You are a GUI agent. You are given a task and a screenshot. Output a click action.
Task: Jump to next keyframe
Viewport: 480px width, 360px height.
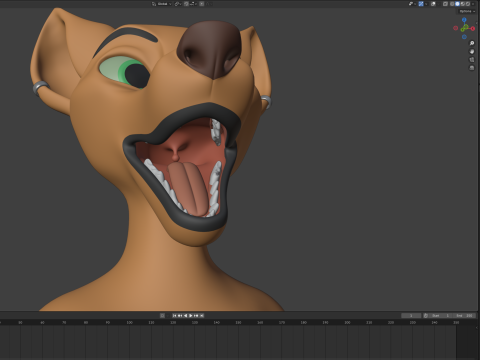[x=196, y=315]
